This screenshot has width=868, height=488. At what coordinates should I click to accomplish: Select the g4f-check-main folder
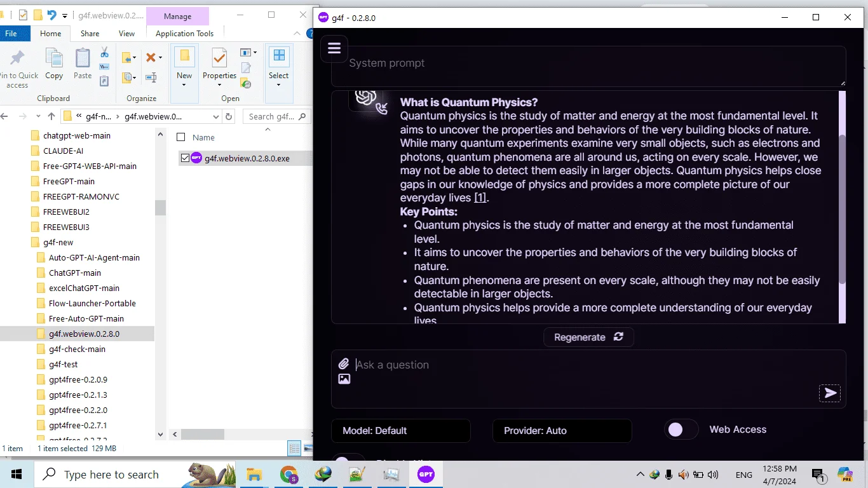tap(77, 349)
